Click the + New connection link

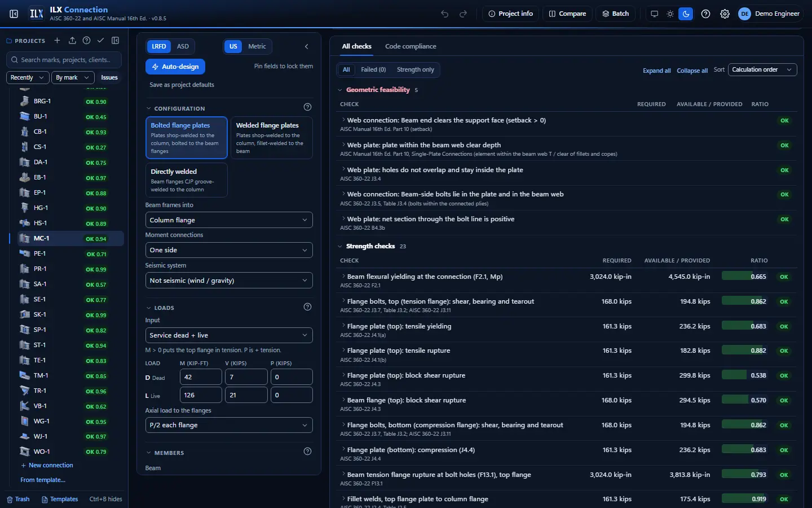click(47, 465)
